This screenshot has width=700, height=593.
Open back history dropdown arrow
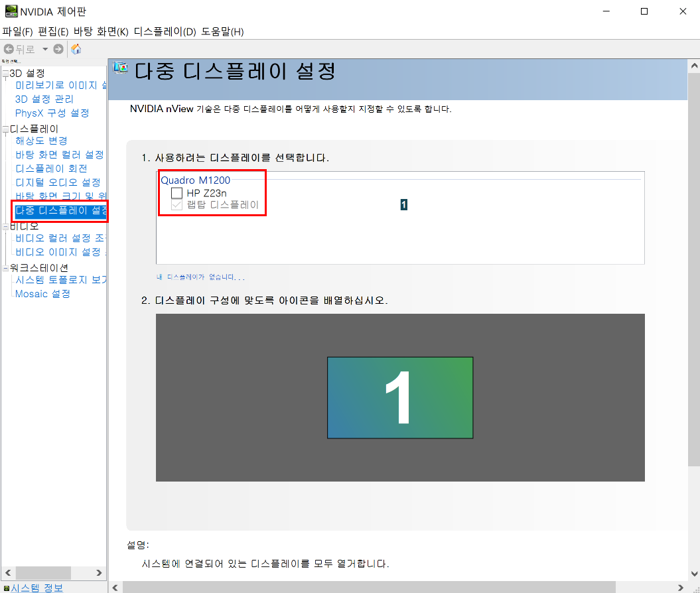point(45,49)
